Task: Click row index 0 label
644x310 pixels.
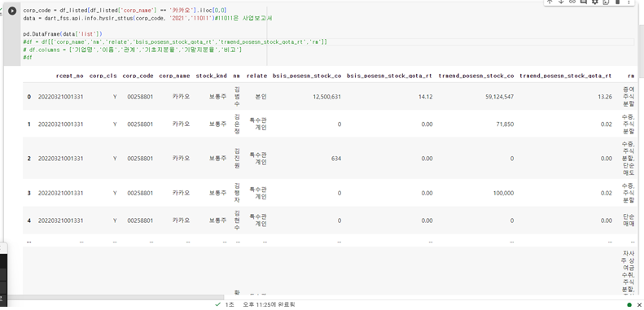Action: coord(28,97)
